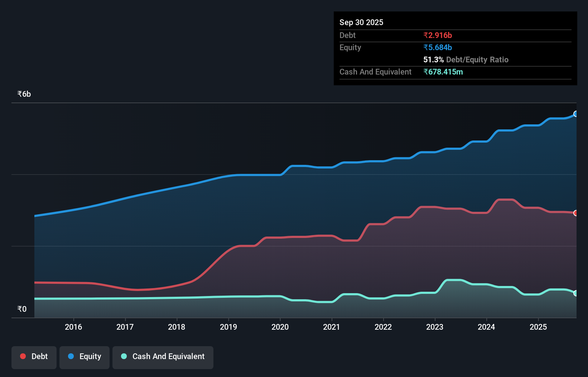Viewport: 588px width, 377px height.
Task: Click the ₹678.415m Cash And Equivalent value
Action: pyautogui.click(x=443, y=72)
